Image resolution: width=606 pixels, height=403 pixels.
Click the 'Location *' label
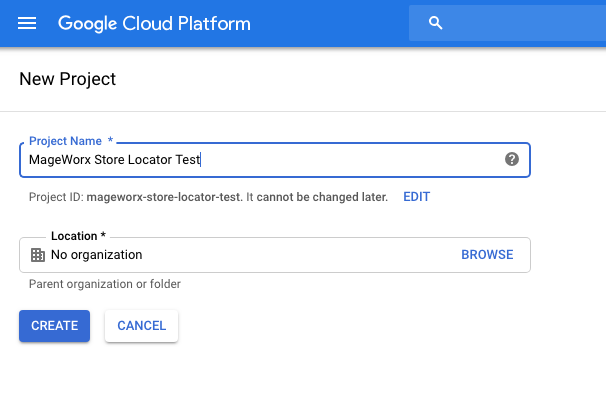[78, 236]
